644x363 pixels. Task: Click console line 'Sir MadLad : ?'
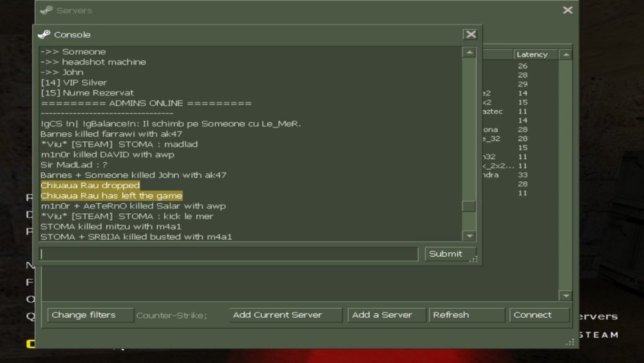pos(74,165)
